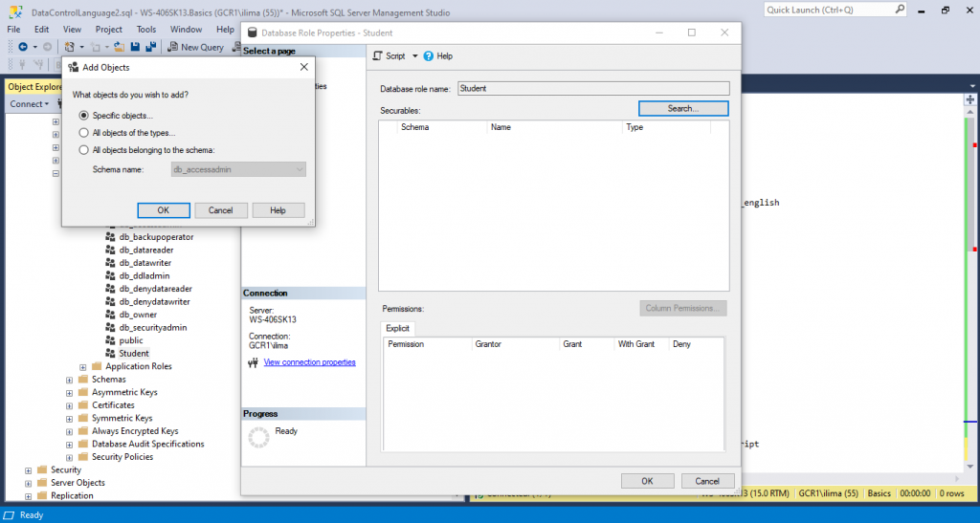The width and height of the screenshot is (980, 523).
Task: Open the Schema name combo box
Action: (238, 169)
